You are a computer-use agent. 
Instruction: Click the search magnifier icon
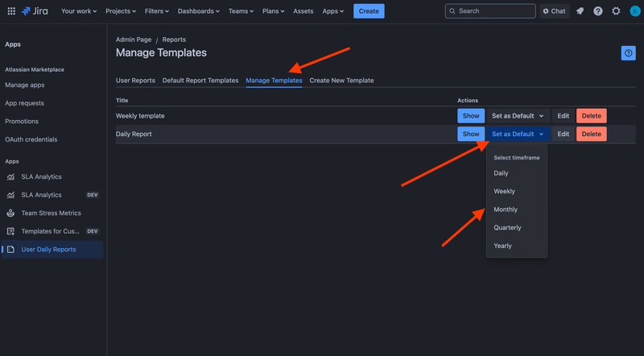click(452, 11)
